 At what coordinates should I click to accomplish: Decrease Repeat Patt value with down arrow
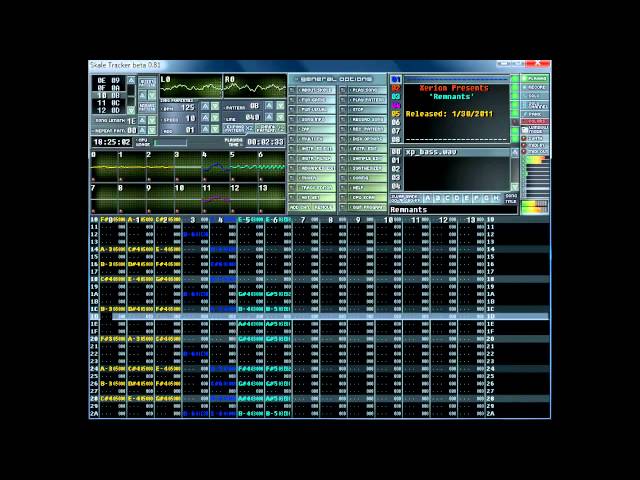[152, 130]
